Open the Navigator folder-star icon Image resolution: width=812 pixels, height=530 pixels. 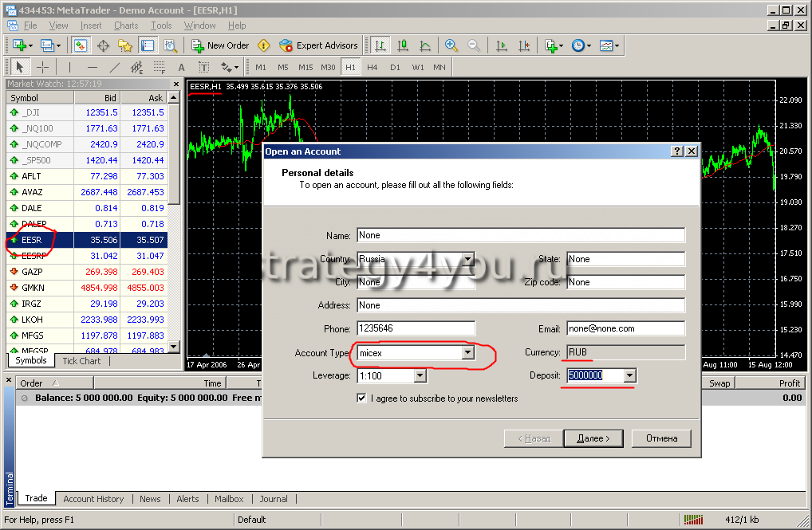click(x=124, y=45)
